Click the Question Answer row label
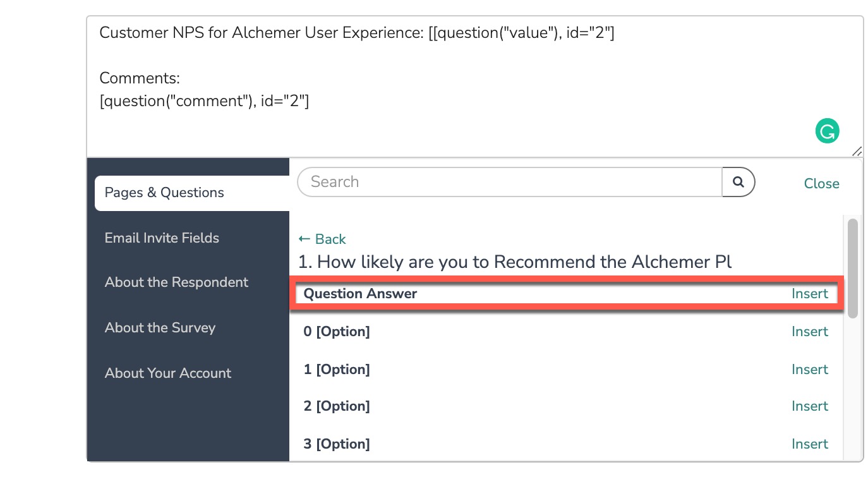 360,294
